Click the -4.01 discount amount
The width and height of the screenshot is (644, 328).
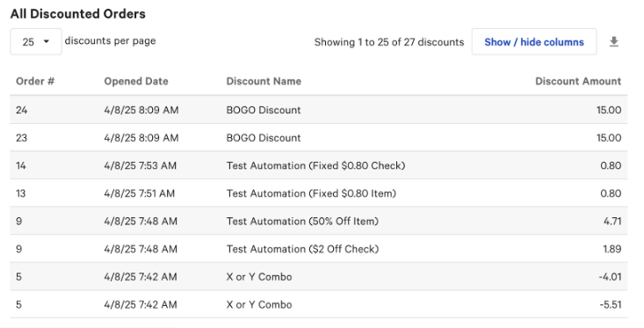610,277
